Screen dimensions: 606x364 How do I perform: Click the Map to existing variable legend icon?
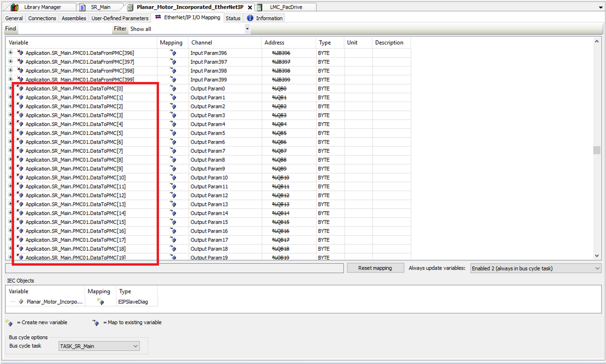pos(95,322)
